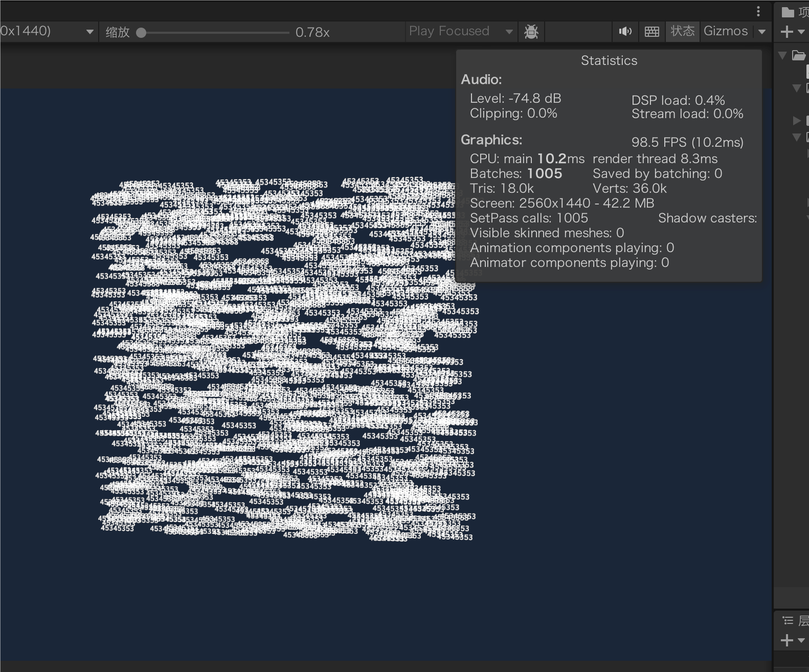Screen dimensions: 809x672
Task: Expand the right-pointing tree arrow in project panel
Action: coord(796,120)
